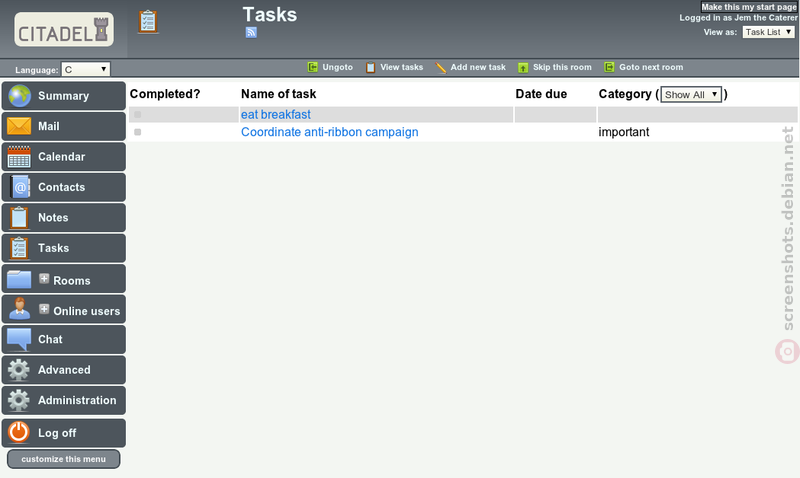Open Contacts from sidebar

point(64,187)
